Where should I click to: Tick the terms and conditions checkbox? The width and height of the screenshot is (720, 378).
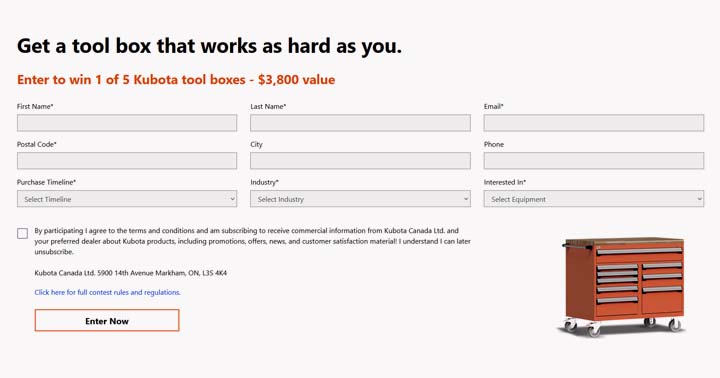[x=22, y=233]
